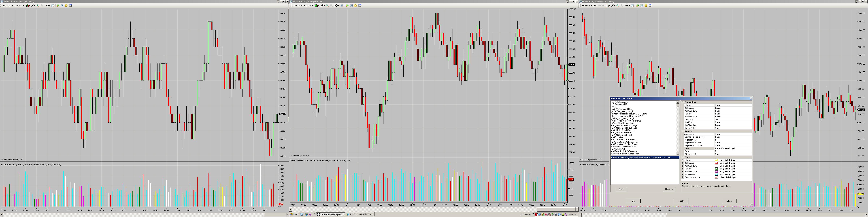Image resolution: width=868 pixels, height=217 pixels.
Task: Click OK in the Indicators dialog
Action: tap(633, 201)
